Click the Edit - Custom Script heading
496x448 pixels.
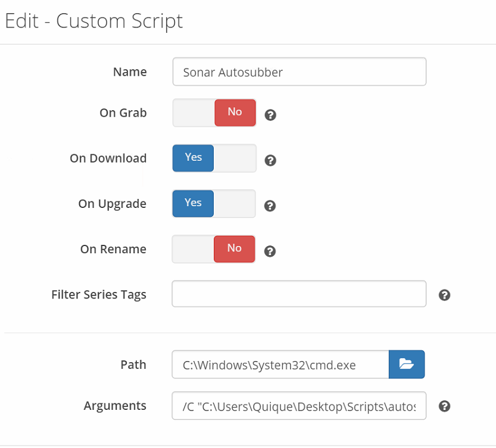tap(94, 21)
